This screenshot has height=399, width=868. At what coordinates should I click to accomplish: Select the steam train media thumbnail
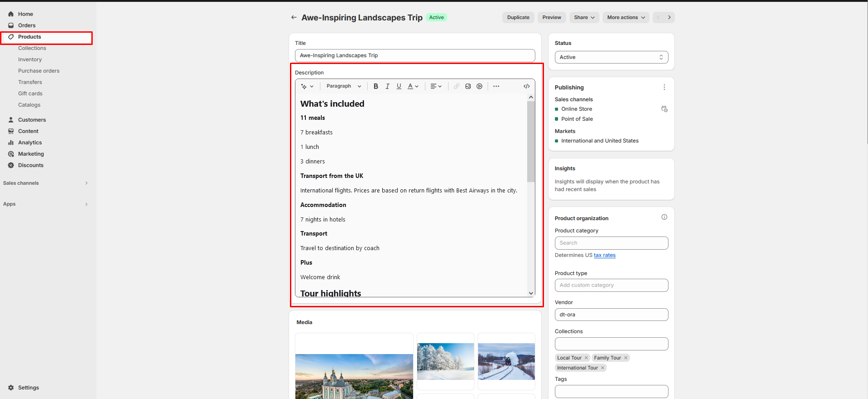click(x=506, y=361)
